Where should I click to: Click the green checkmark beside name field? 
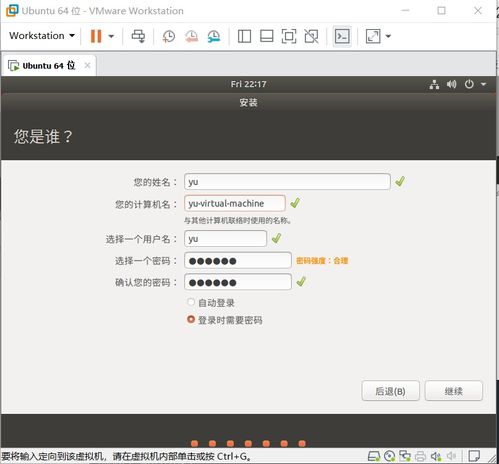[400, 181]
